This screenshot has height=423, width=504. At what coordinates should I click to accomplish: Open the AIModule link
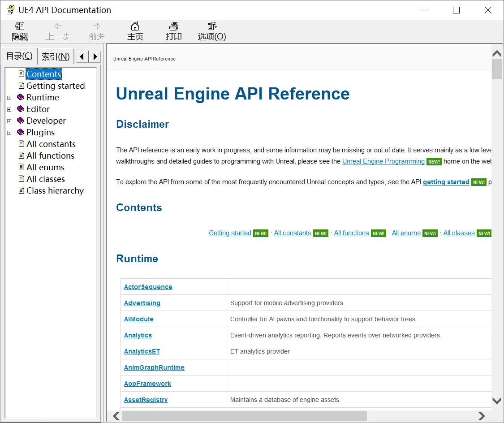pos(139,319)
